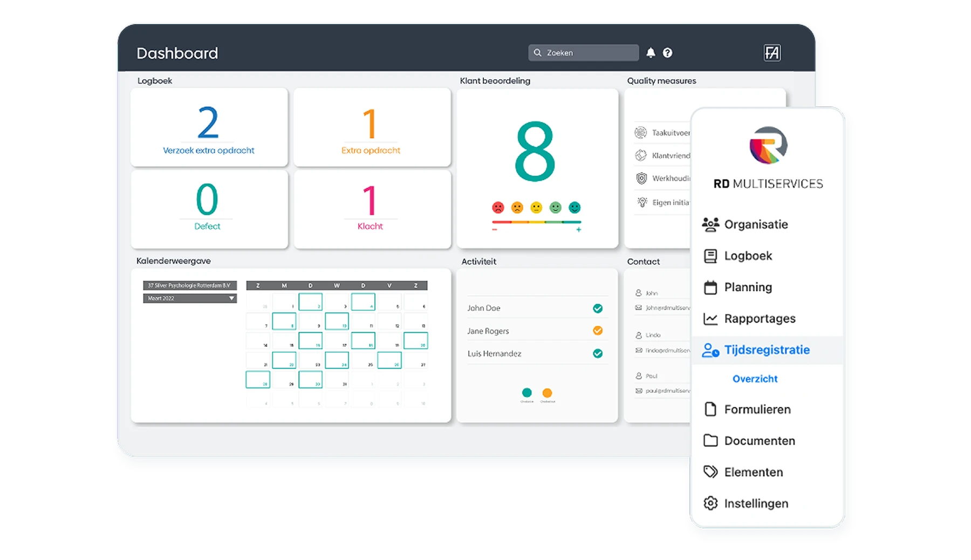Click the Instellingen gear icon
Viewport: 971px width, 560px height.
(x=710, y=503)
